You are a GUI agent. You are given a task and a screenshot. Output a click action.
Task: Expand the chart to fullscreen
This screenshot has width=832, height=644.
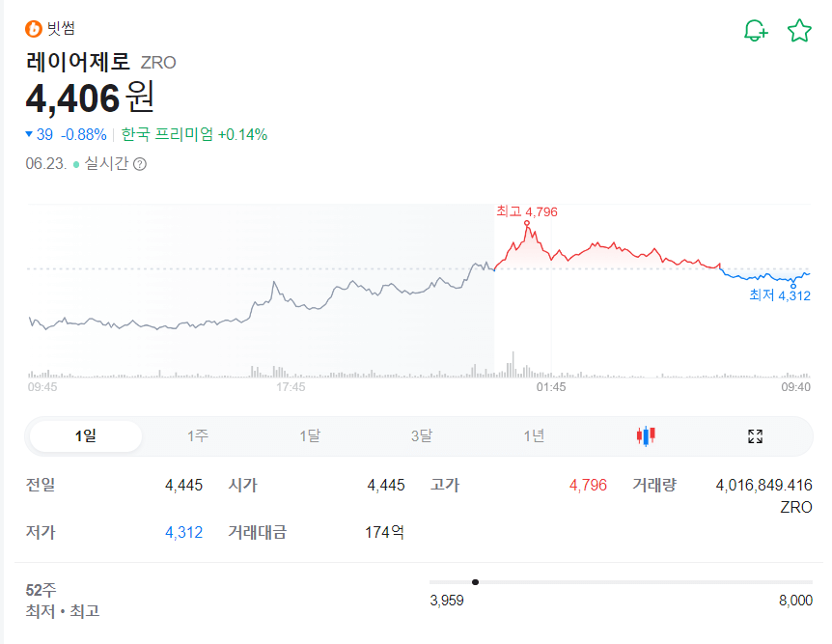pos(755,436)
